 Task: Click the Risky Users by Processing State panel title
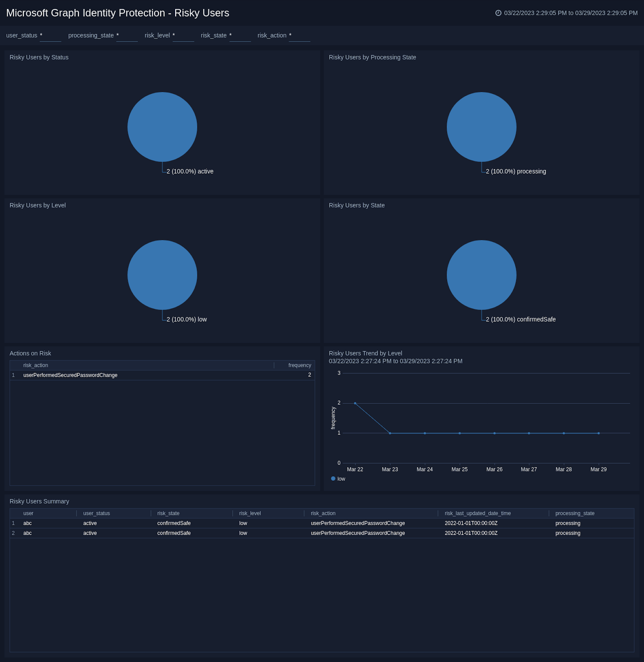coord(372,57)
